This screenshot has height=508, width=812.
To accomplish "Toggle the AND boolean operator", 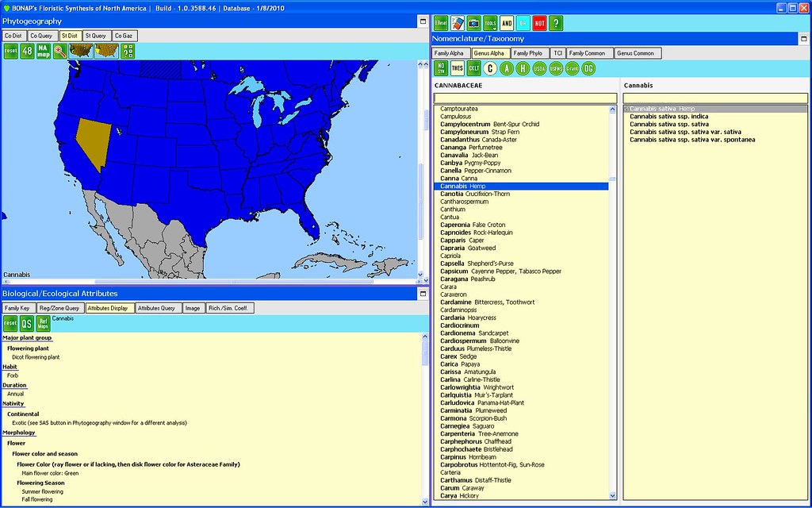I will (507, 23).
